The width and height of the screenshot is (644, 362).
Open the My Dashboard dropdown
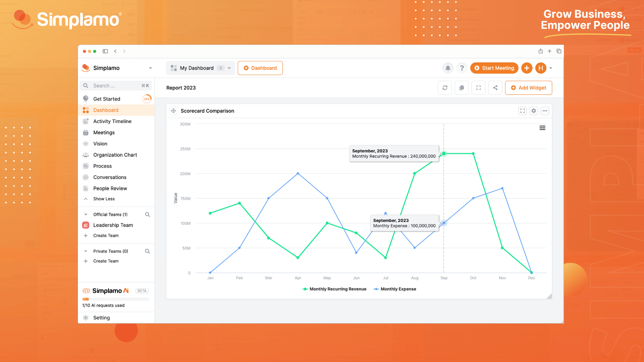(229, 68)
